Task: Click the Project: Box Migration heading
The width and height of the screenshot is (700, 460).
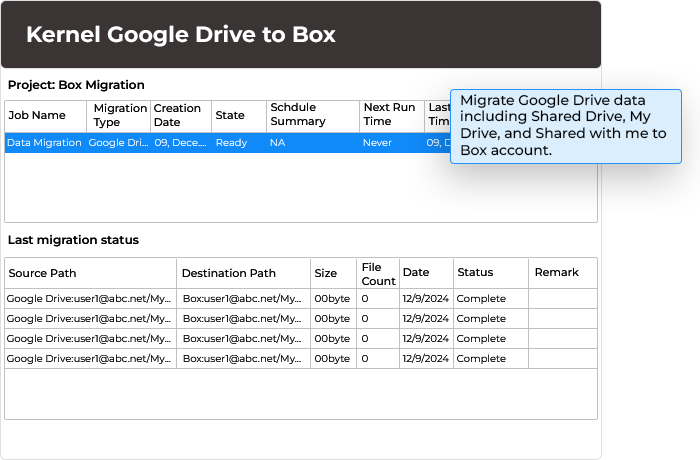Action: (x=76, y=85)
